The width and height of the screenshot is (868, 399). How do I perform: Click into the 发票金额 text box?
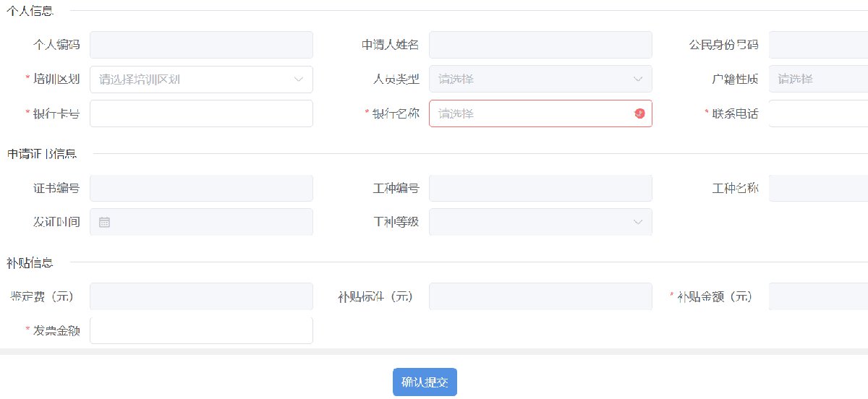(x=201, y=330)
